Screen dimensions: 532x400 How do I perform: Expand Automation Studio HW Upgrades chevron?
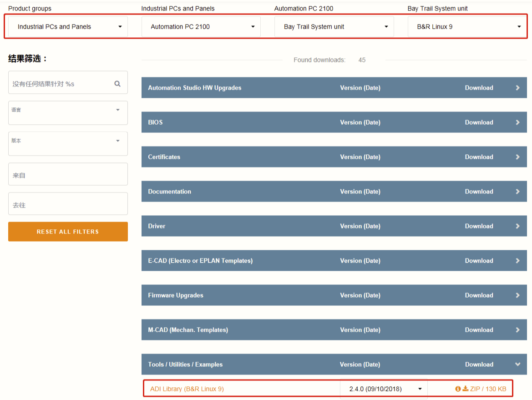[x=517, y=87]
